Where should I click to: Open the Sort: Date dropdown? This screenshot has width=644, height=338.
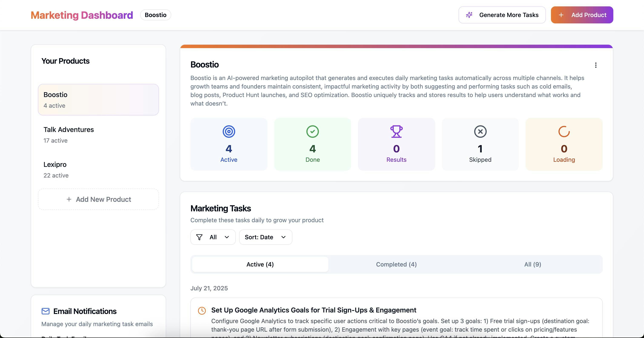pyautogui.click(x=266, y=237)
